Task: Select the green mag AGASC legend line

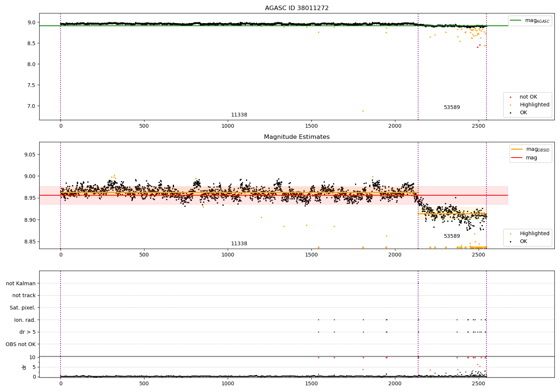Action: tap(516, 21)
